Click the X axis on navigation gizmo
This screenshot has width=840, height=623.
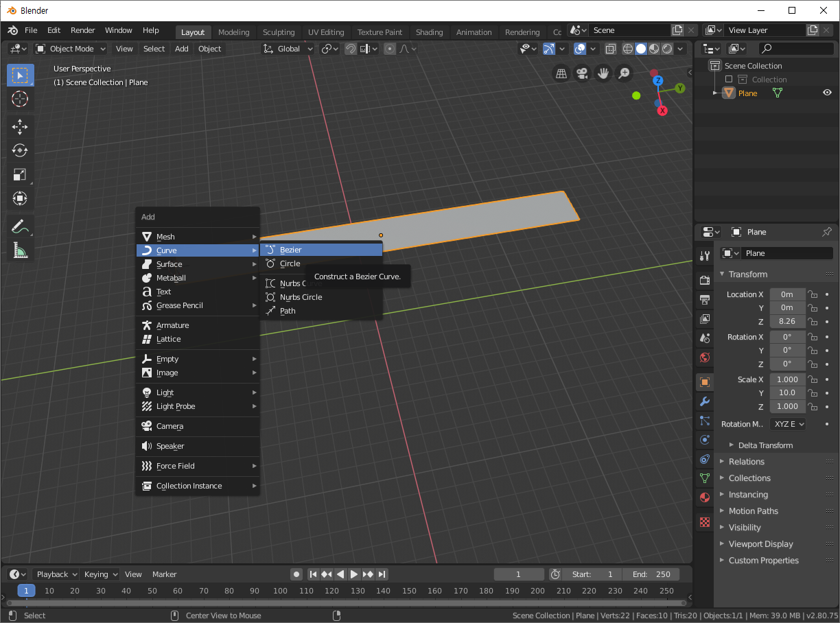pyautogui.click(x=662, y=110)
